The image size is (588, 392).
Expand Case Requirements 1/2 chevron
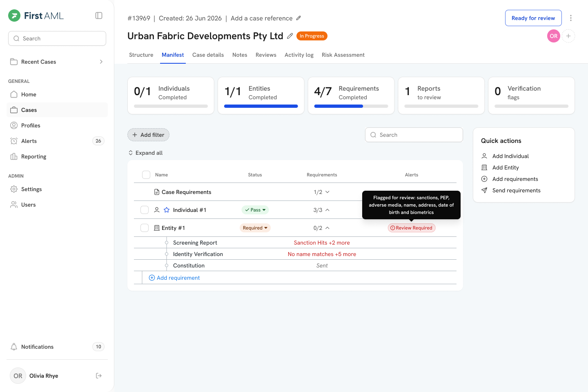tap(327, 192)
